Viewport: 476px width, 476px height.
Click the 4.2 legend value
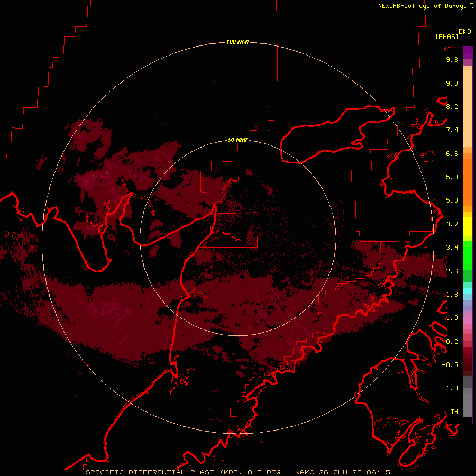click(452, 224)
